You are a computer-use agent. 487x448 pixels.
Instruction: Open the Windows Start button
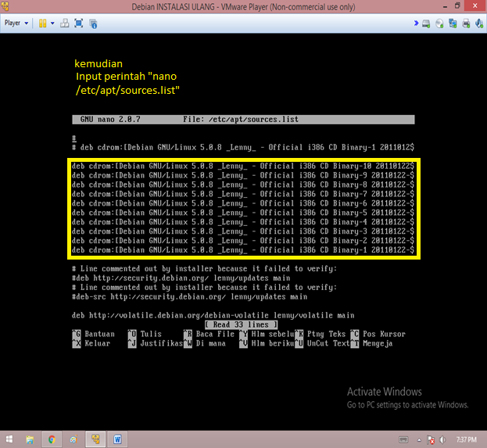pyautogui.click(x=9, y=439)
